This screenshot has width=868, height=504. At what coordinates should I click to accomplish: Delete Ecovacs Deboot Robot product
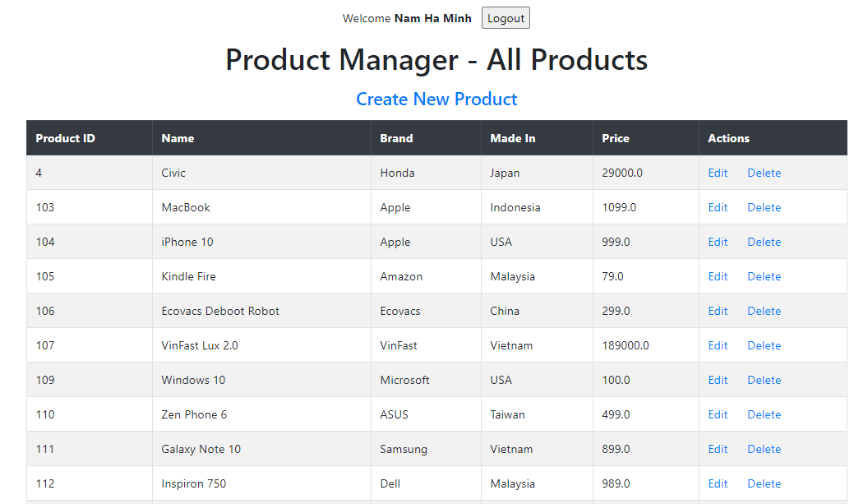764,311
